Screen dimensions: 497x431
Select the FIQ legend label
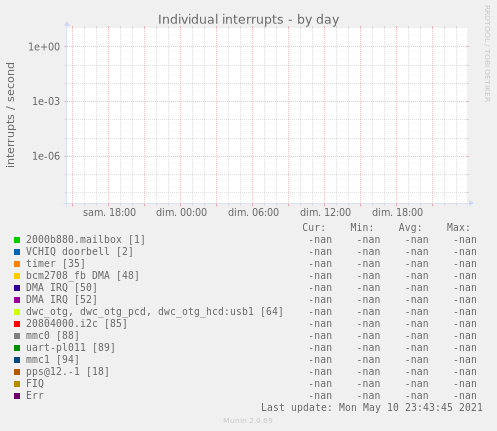click(x=35, y=384)
